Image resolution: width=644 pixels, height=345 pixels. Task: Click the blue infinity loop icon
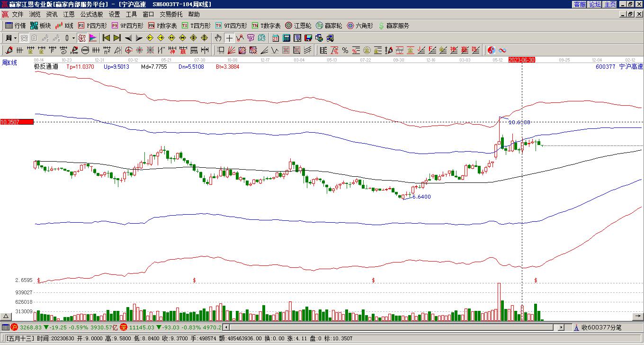pos(502,50)
